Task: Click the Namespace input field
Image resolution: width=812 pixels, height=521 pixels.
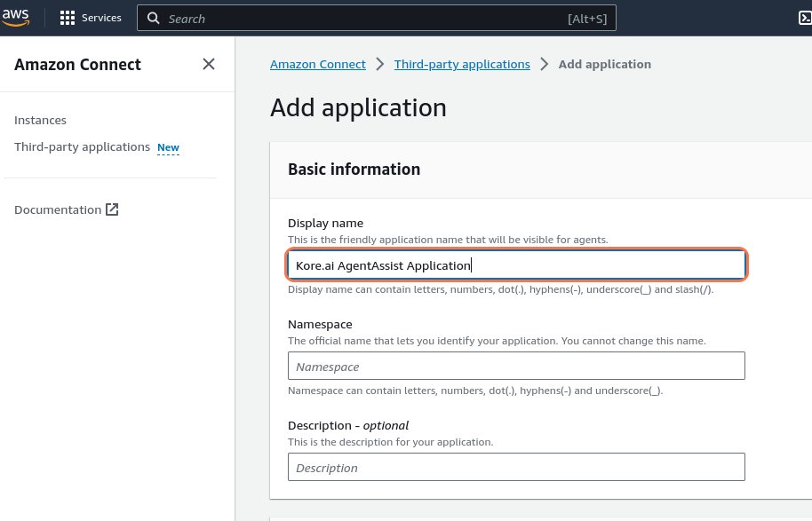Action: pyautogui.click(x=516, y=366)
